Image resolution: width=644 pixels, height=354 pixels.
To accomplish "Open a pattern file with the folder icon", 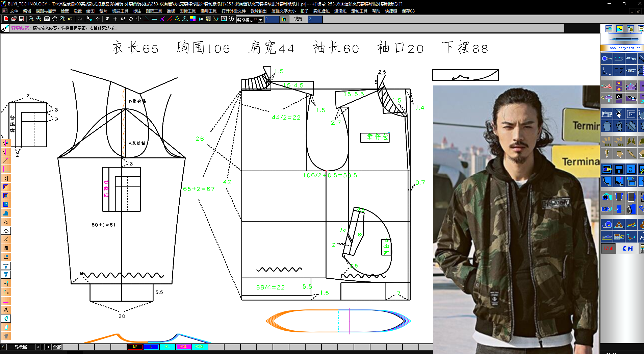I will click(x=14, y=19).
